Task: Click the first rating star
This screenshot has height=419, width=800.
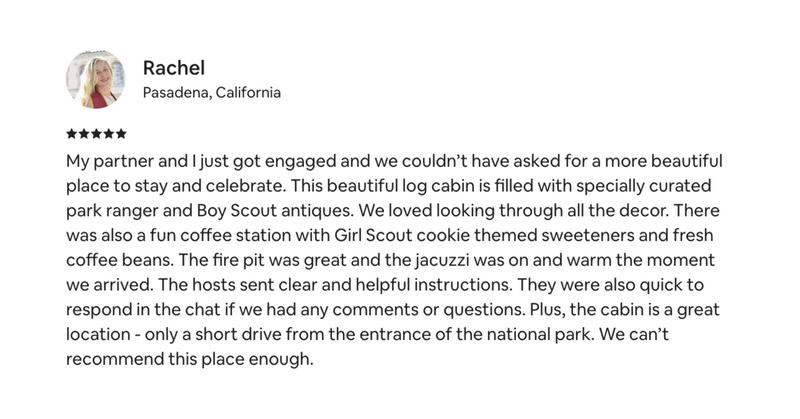Action: 71,134
